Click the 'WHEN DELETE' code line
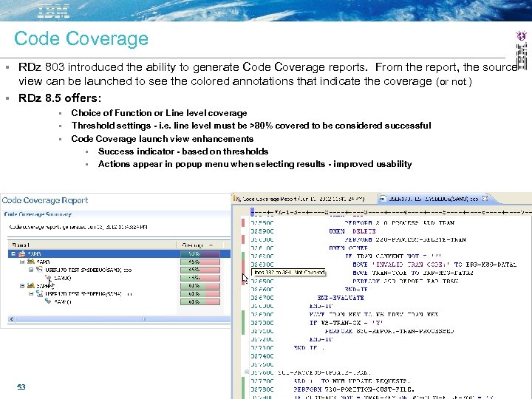This screenshot has height=399, width=532. pyautogui.click(x=352, y=231)
